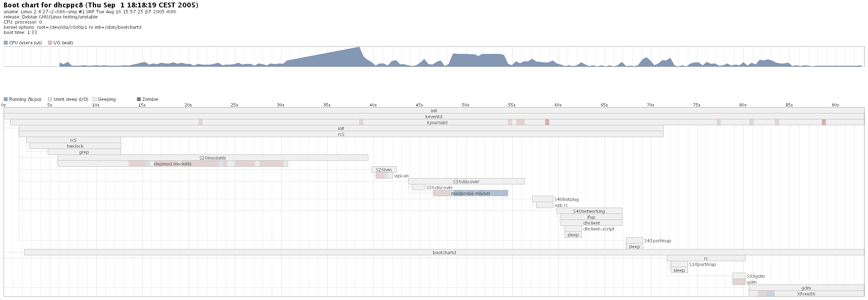The width and height of the screenshot is (868, 300).
Task: Click the bootchartd process bar
Action: point(444,252)
